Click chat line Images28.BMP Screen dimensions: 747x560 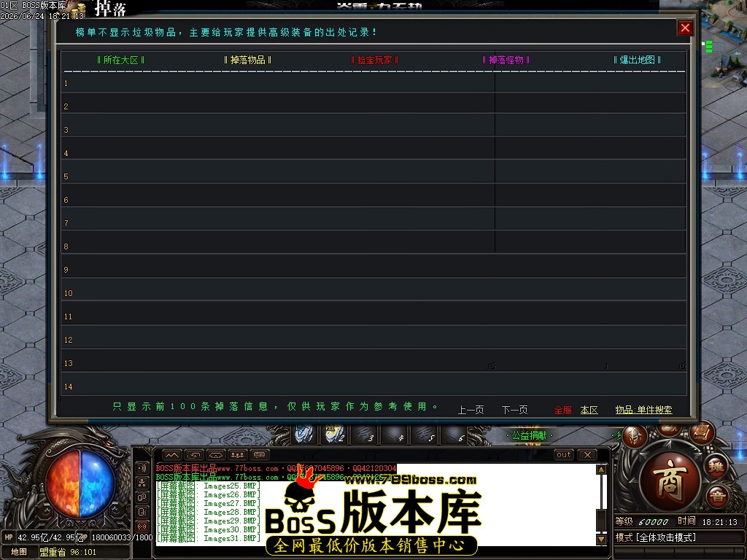[209, 512]
